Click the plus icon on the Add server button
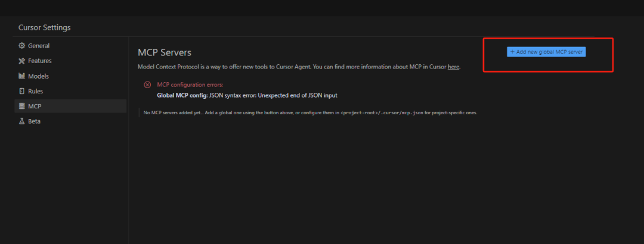The image size is (644, 244). tap(512, 52)
